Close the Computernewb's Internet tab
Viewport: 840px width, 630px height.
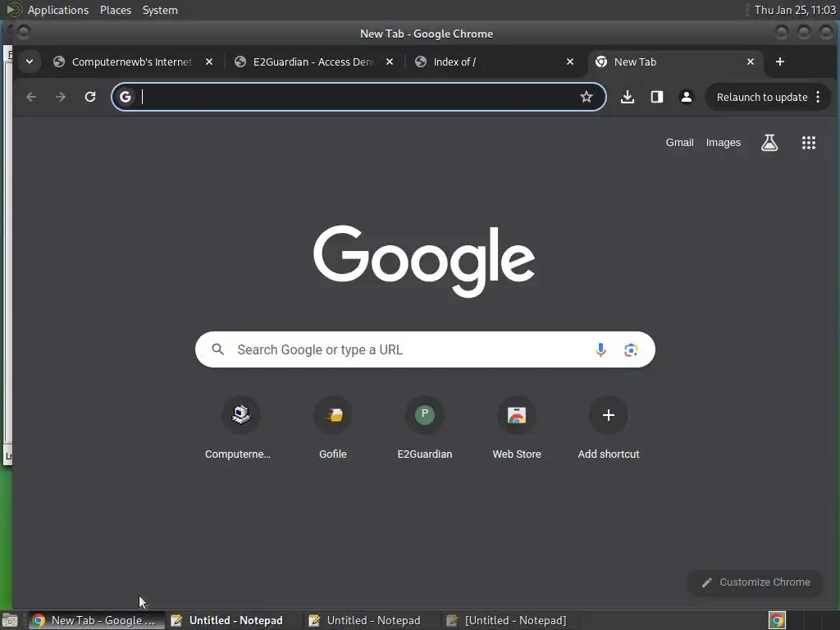(x=209, y=62)
